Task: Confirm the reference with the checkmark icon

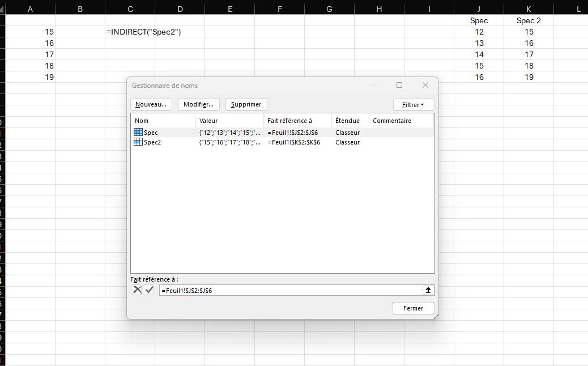Action: point(148,290)
